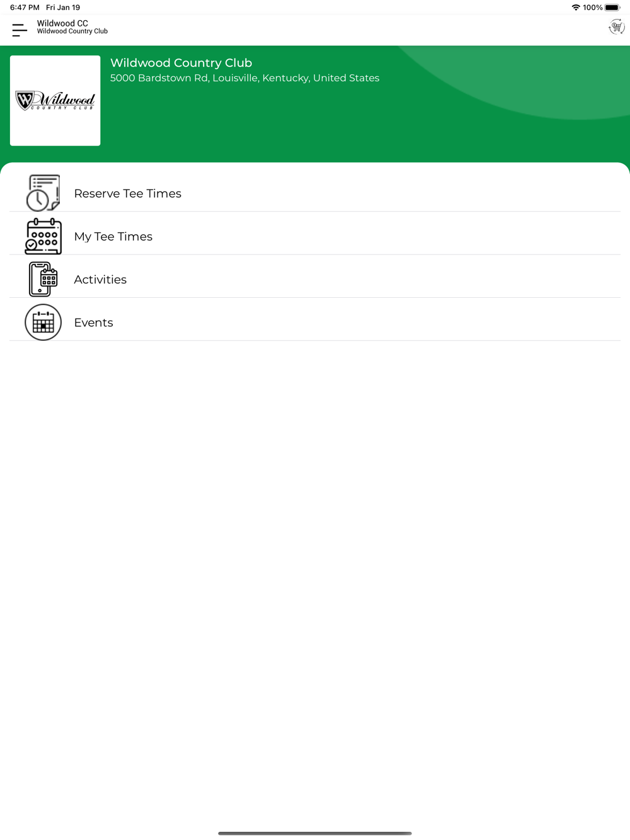Viewport: 630px width, 840px height.
Task: Tap the Wildwood CC header title
Action: point(62,23)
